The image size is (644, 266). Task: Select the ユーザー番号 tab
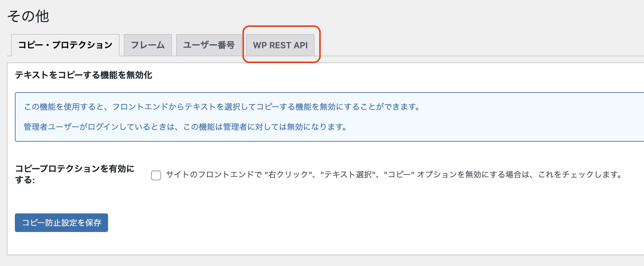coord(209,45)
